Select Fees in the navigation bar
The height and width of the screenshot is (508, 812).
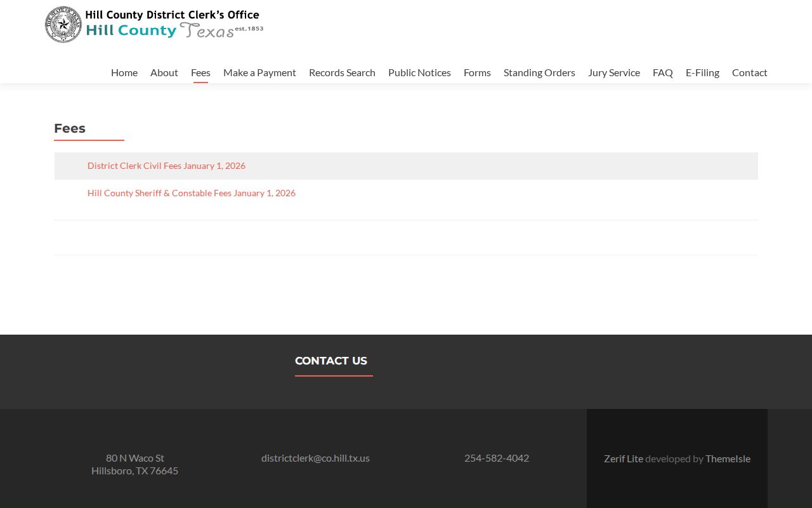200,72
